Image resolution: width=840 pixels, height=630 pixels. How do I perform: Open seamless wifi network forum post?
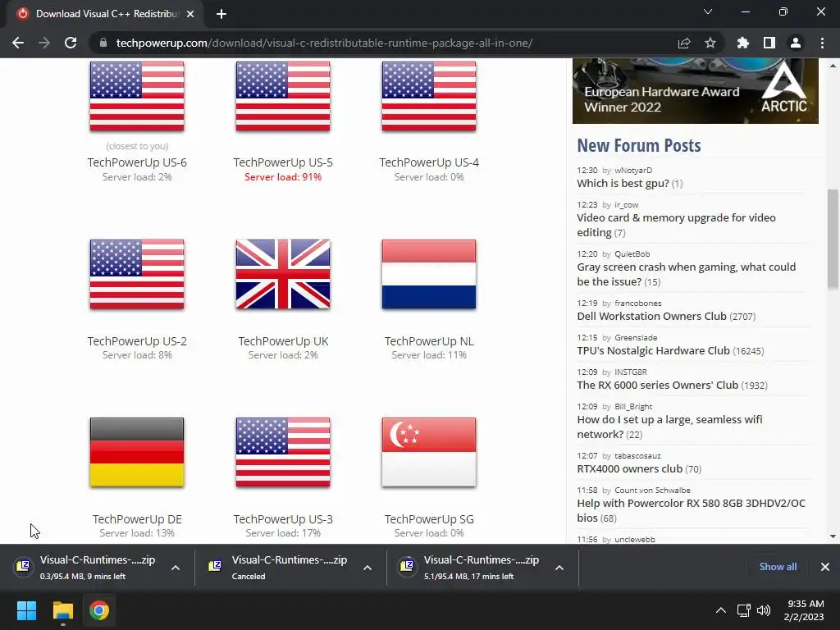(x=669, y=427)
